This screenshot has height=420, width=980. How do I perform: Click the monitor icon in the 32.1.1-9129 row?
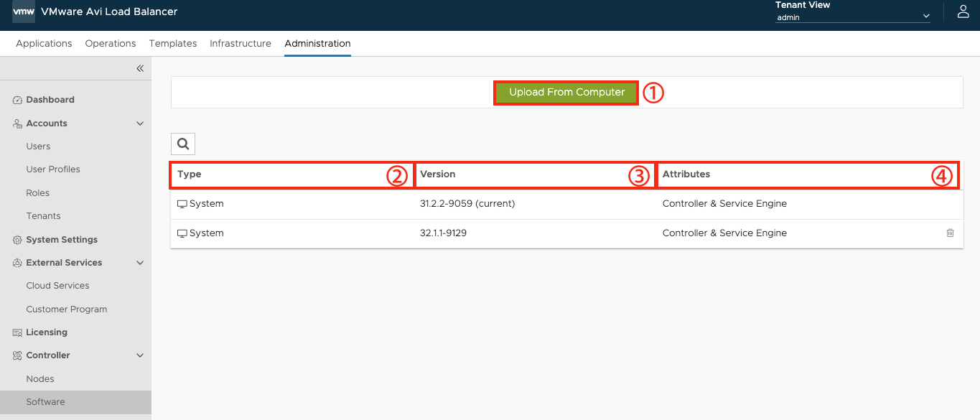[182, 233]
